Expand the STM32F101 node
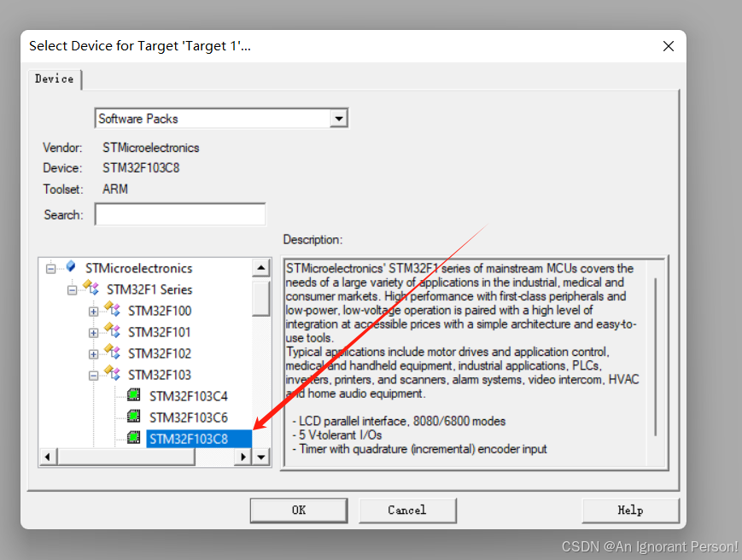742x560 pixels. tap(93, 333)
